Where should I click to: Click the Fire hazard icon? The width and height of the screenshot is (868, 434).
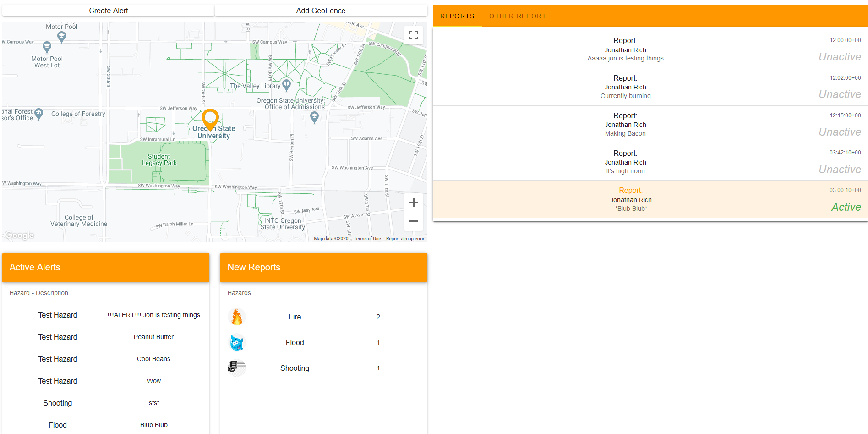(x=237, y=317)
